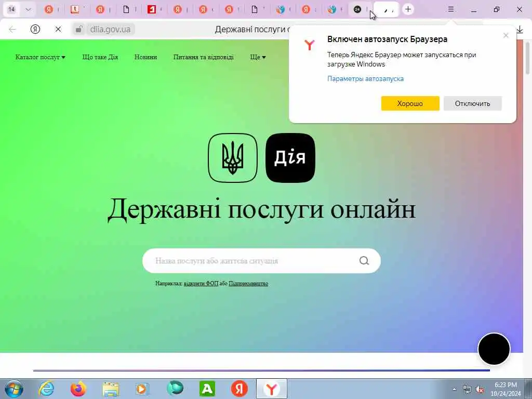The image size is (532, 399).
Task: Open Питання та відповіді page
Action: pyautogui.click(x=204, y=57)
